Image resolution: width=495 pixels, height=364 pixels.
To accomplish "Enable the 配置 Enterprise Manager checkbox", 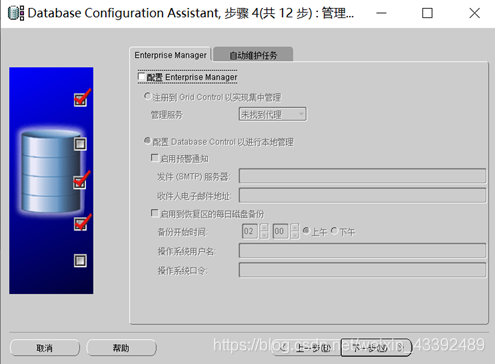I will click(x=141, y=77).
